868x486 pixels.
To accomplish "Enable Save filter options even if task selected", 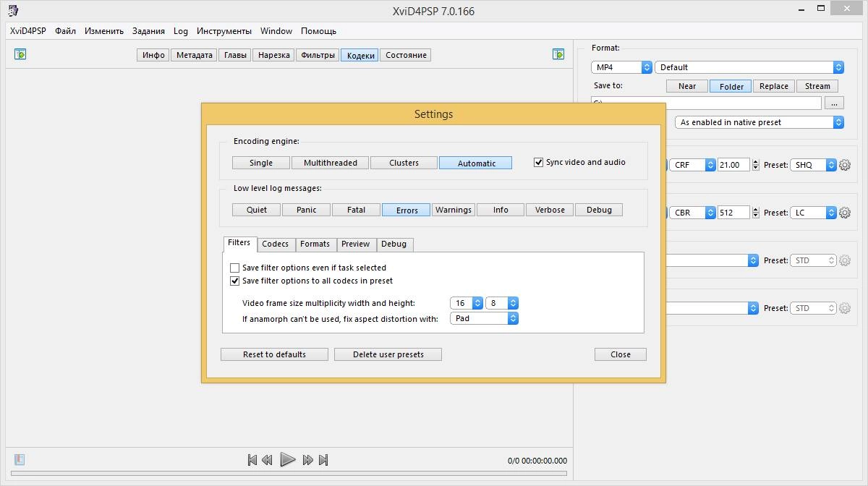I will (234, 268).
